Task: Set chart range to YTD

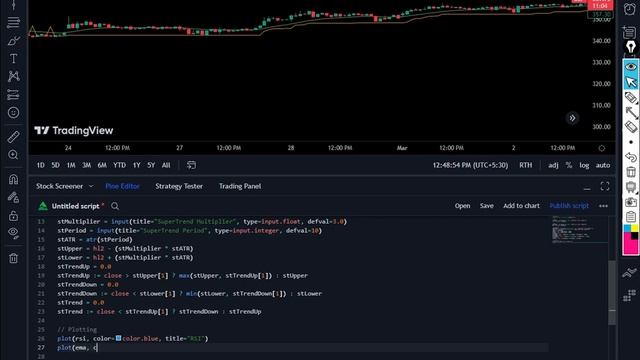Action: [x=119, y=165]
